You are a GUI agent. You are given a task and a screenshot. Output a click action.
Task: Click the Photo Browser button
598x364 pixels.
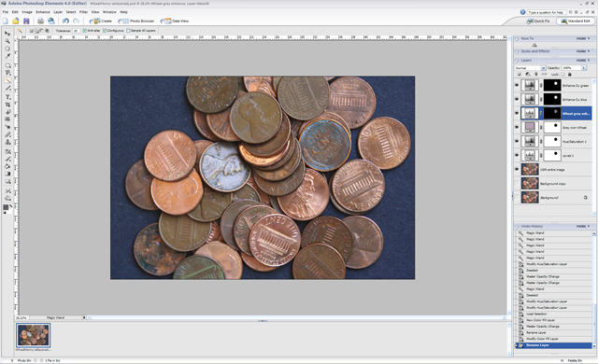[136, 21]
